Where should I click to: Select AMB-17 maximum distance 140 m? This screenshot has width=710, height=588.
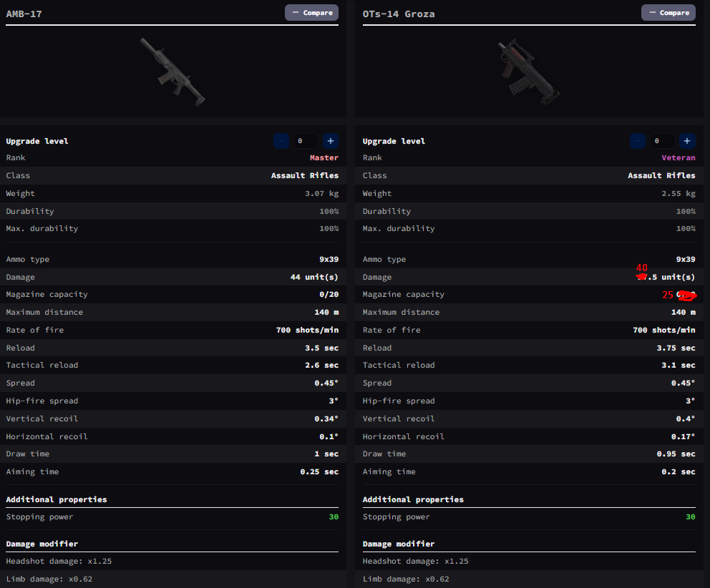(326, 312)
